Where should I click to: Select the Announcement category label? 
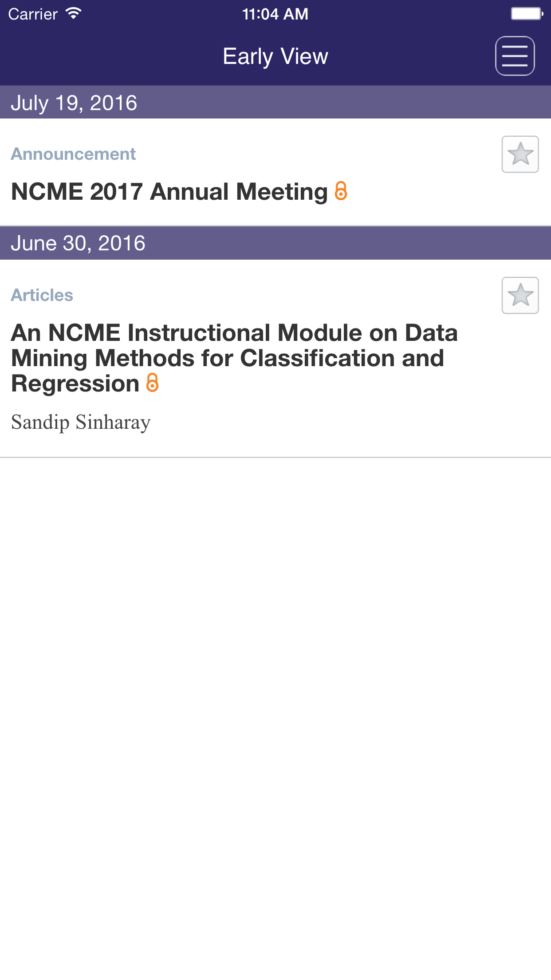pos(73,154)
